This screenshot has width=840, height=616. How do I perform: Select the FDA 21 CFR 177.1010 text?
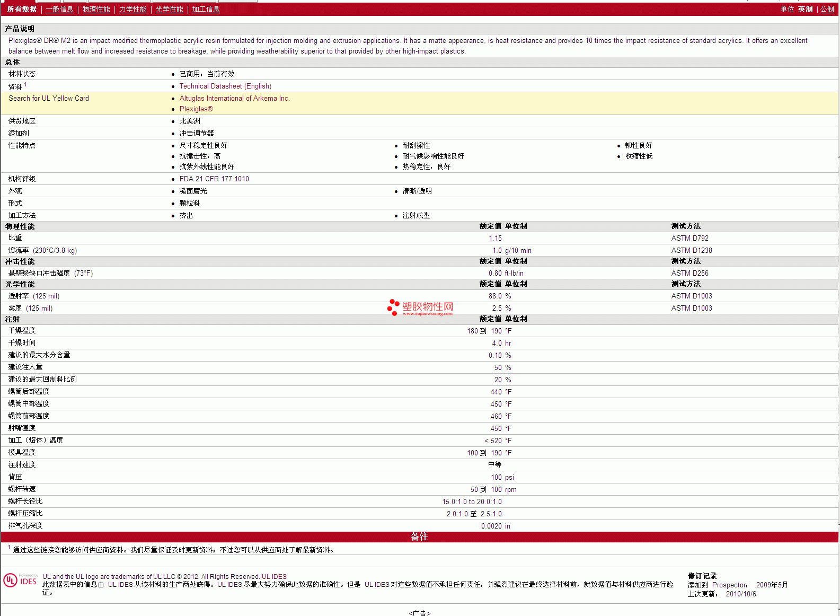point(214,179)
